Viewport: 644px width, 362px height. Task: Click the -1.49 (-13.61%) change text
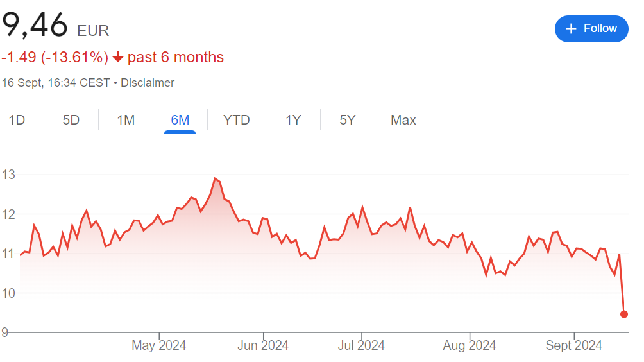55,58
